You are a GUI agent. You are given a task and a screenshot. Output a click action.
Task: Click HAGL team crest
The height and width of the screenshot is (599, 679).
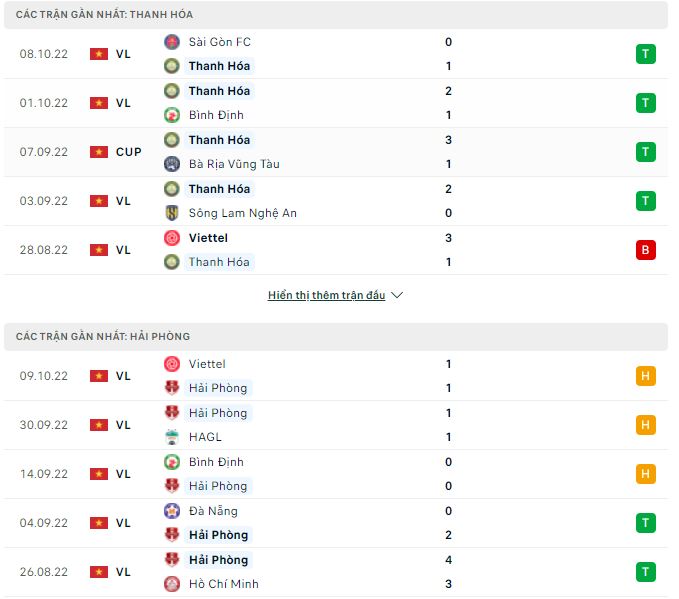171,437
